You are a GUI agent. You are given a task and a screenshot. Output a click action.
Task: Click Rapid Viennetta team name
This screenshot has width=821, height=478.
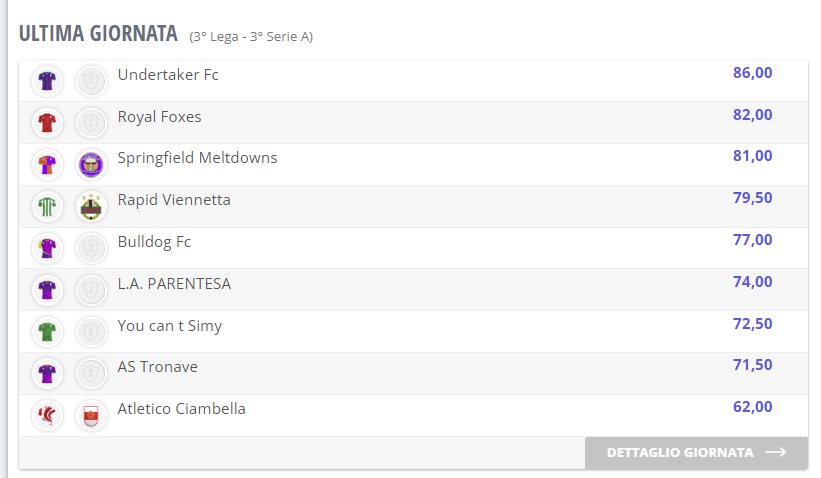point(174,200)
